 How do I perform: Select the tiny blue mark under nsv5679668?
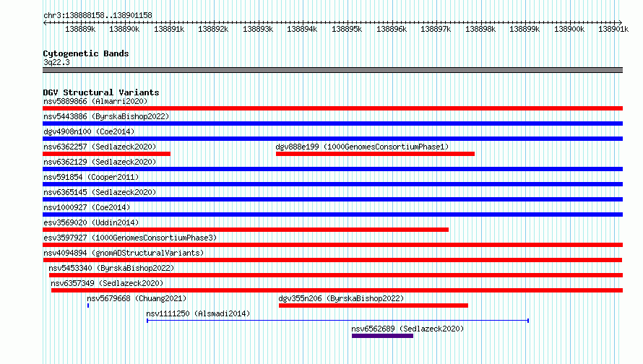pos(88,305)
